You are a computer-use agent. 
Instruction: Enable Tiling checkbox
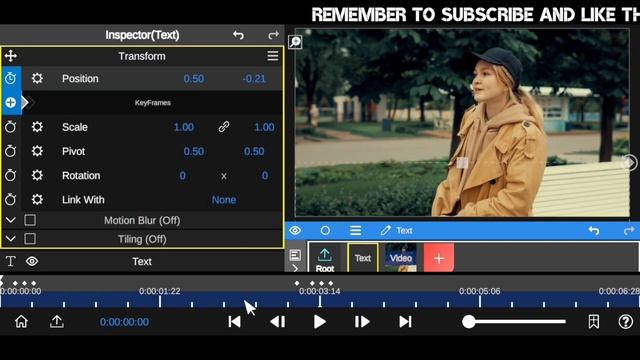pyautogui.click(x=30, y=239)
